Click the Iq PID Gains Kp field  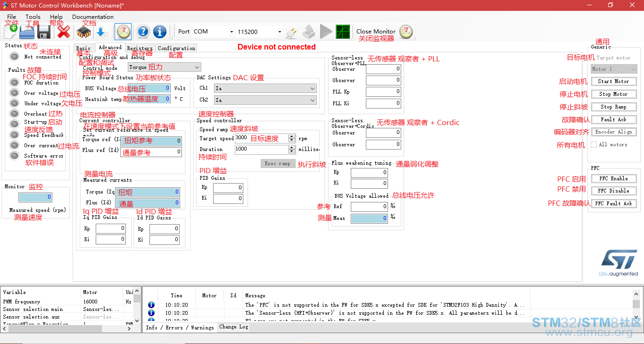(x=111, y=229)
